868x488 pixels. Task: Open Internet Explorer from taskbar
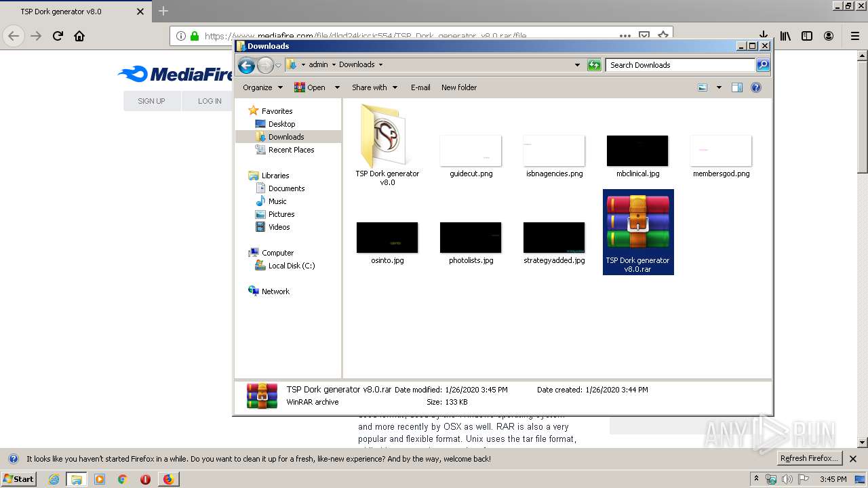(x=54, y=479)
